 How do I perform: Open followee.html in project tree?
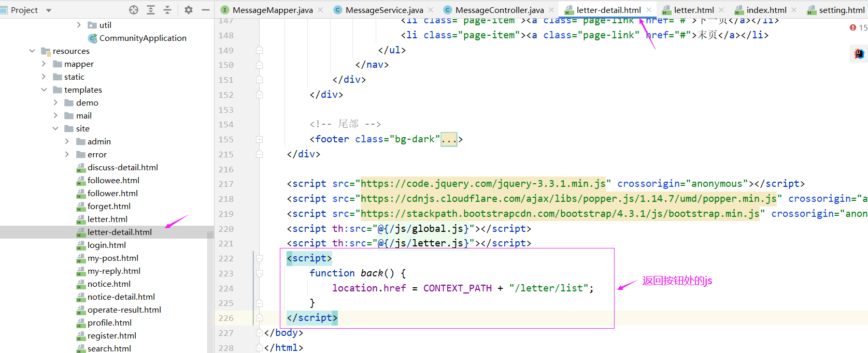113,180
